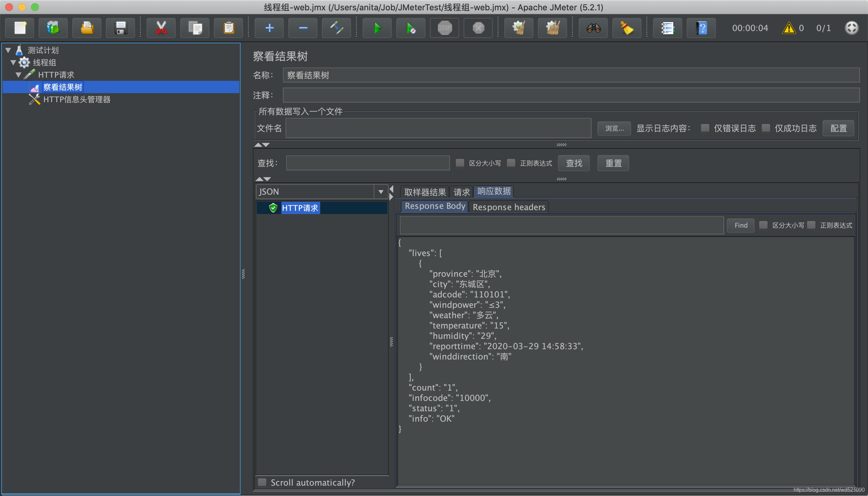Select the 响应数据 tab
This screenshot has height=496, width=868.
[494, 191]
